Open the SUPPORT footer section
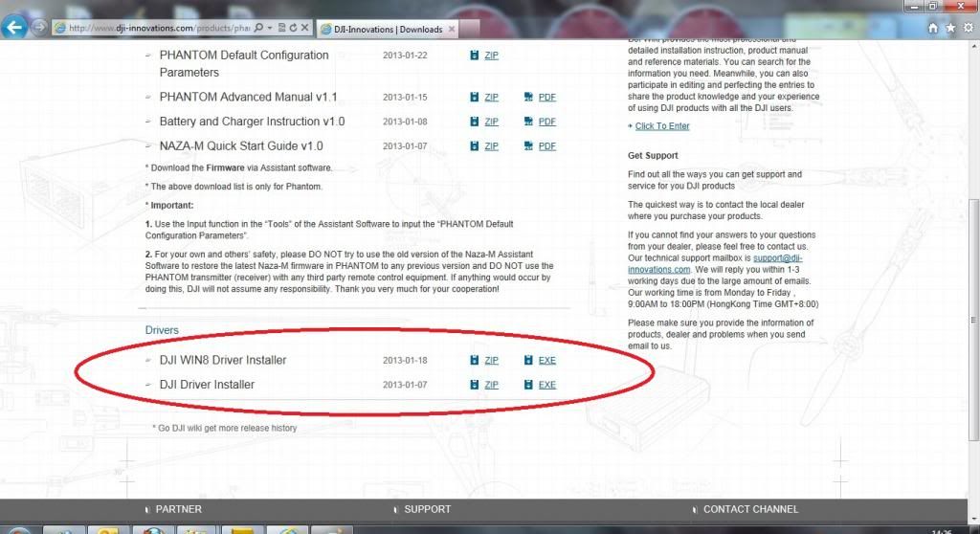980x534 pixels. coord(427,509)
